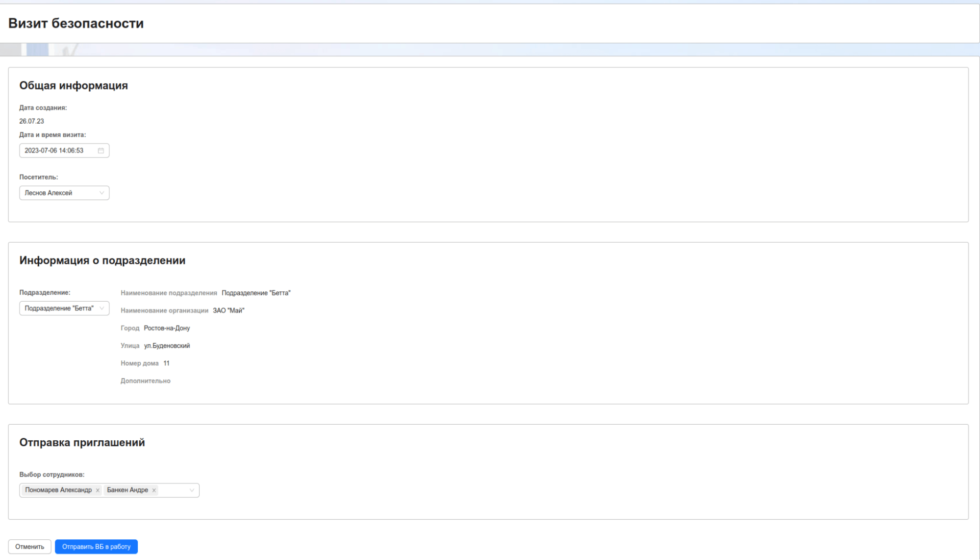The image size is (980, 560).
Task: Click the Информация о подразделении heading
Action: pyautogui.click(x=102, y=260)
